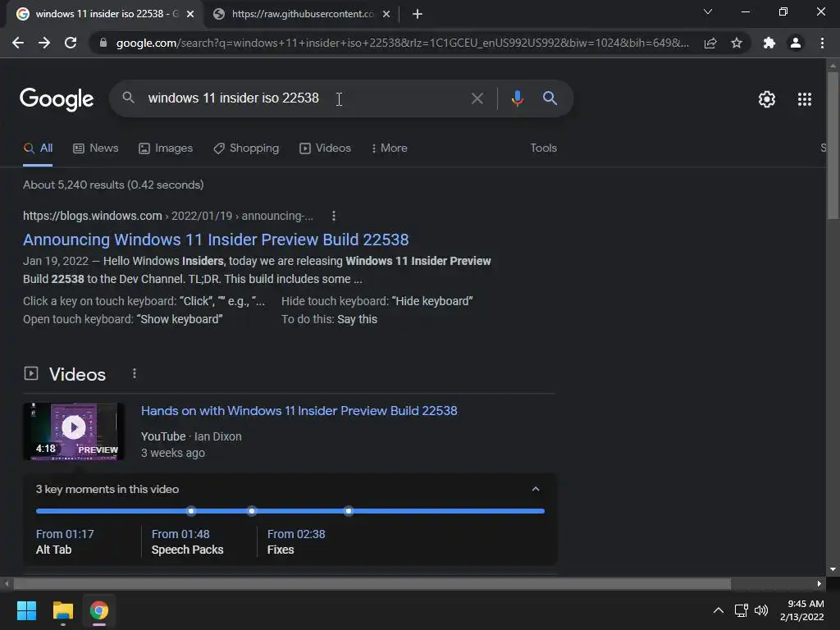The width and height of the screenshot is (840, 630).
Task: Open the Google apps grid
Action: 805,99
